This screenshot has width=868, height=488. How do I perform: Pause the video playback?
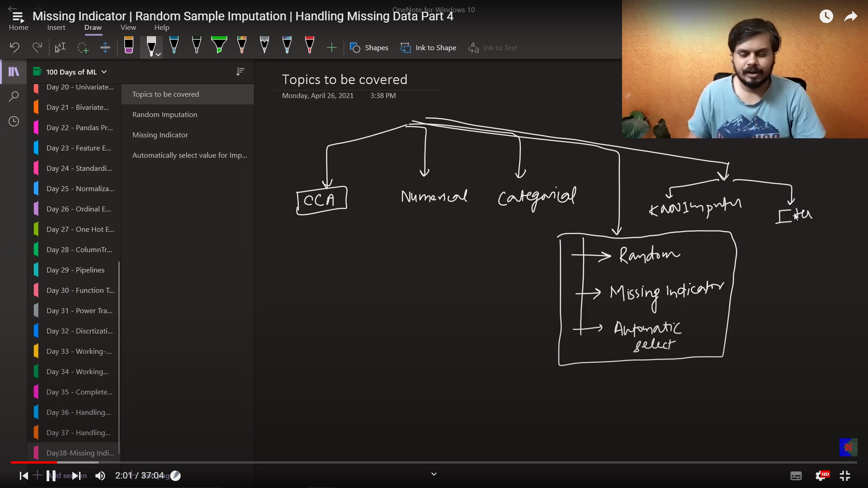[x=51, y=475]
